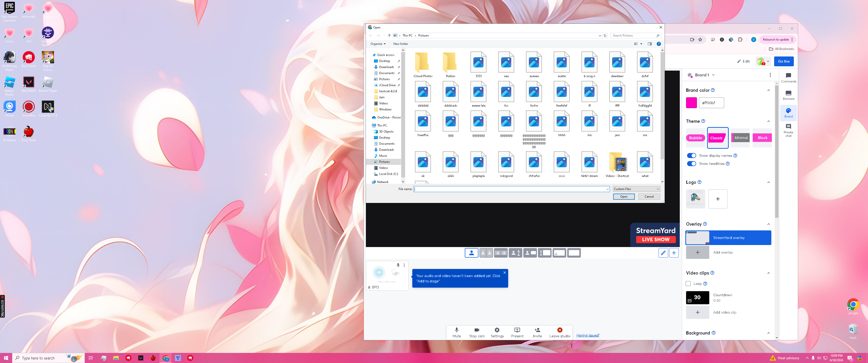
Task: Open the Comments tab
Action: pos(789,78)
